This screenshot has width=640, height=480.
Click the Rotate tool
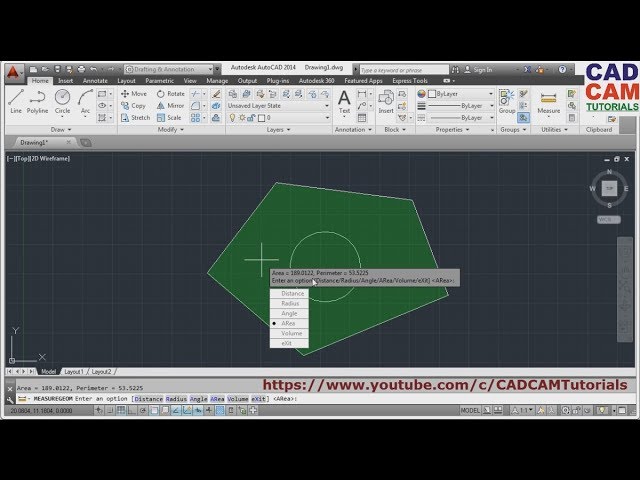pos(171,93)
